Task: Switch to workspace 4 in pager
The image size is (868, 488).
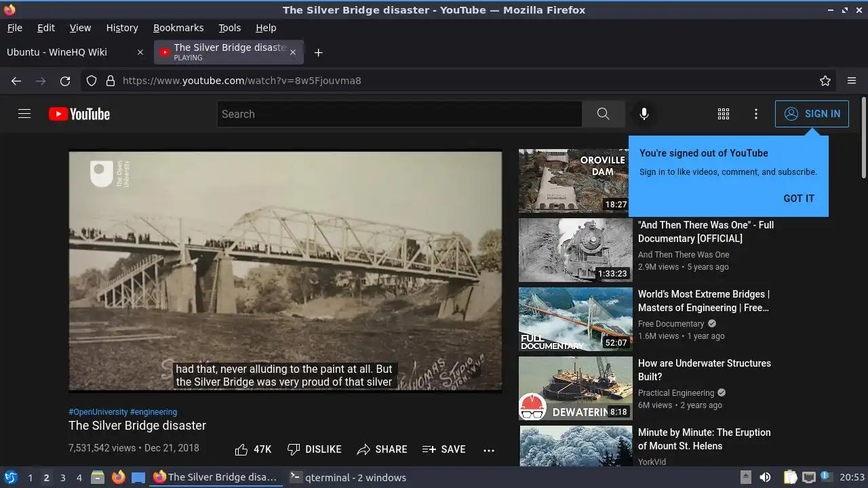Action: 79,477
